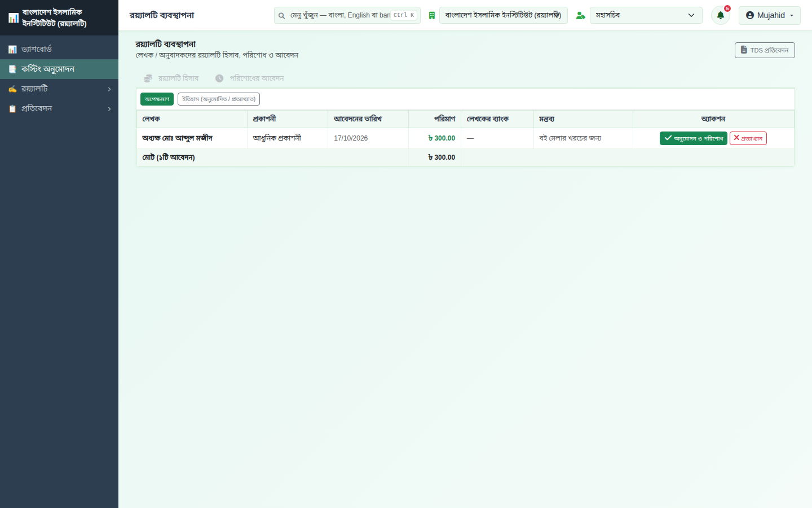The image size is (812, 508).
Task: Click the মোট (১টি আবেদন) total row label
Action: (x=169, y=157)
